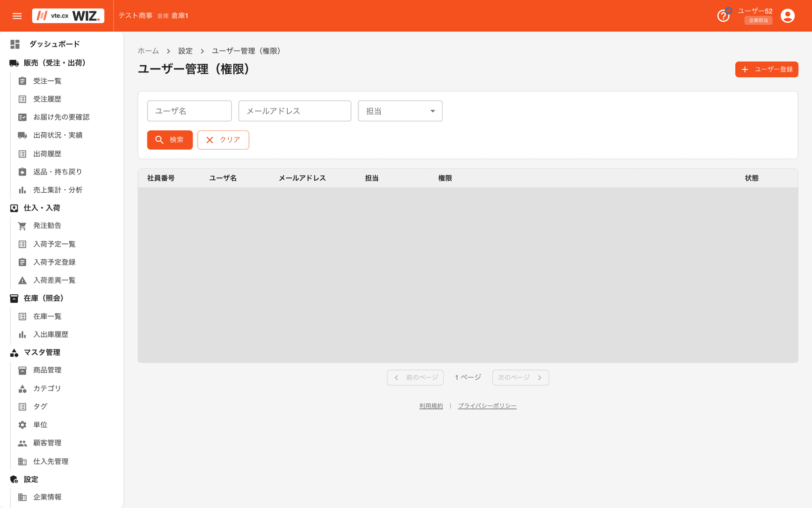This screenshot has width=812, height=508.
Task: Go to 次のページ next page
Action: pyautogui.click(x=520, y=378)
